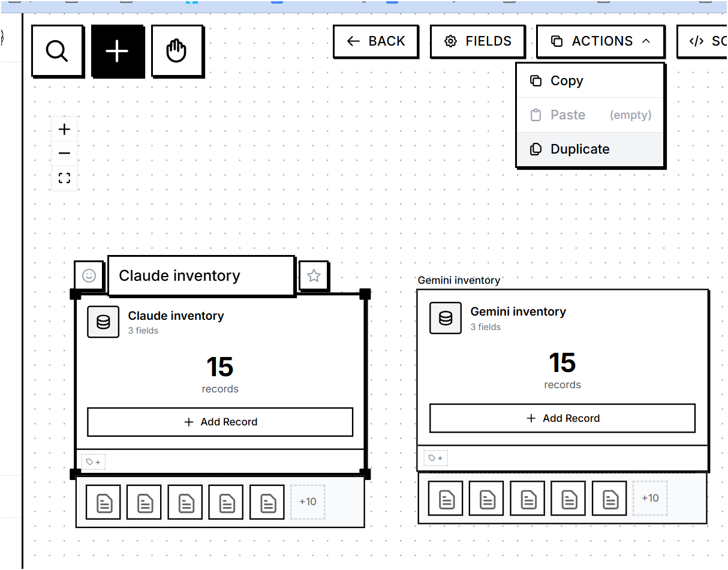Open the FIELDS panel
Screen dimensions: 728x570
point(477,41)
